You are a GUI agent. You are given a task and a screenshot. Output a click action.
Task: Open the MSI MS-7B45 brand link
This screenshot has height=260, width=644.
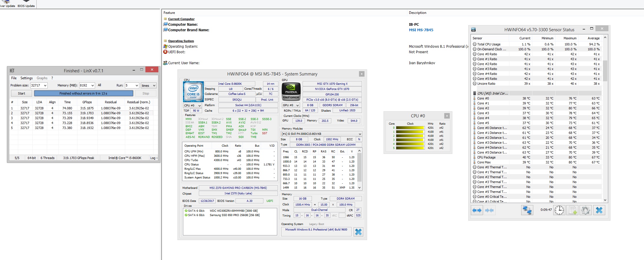point(421,30)
